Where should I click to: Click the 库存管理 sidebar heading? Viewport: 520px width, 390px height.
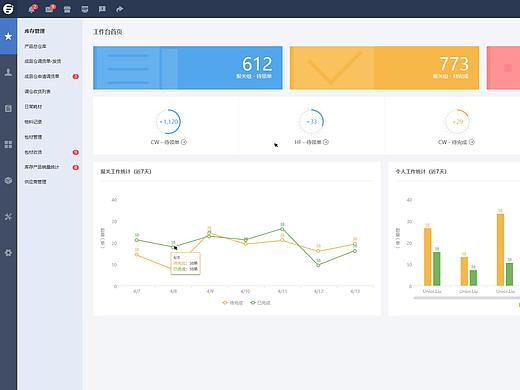click(x=34, y=31)
